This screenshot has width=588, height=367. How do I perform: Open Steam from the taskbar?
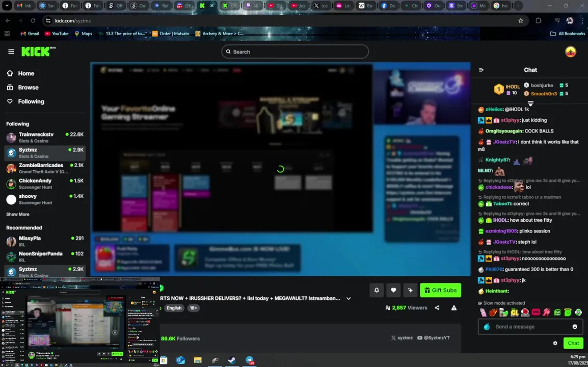point(232,360)
